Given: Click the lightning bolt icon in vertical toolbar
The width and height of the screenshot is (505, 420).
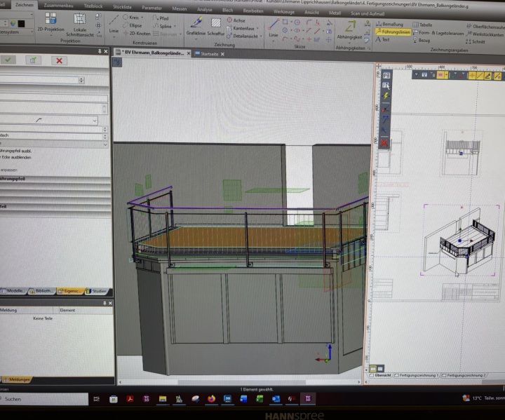Looking at the screenshot, I should coord(386,96).
